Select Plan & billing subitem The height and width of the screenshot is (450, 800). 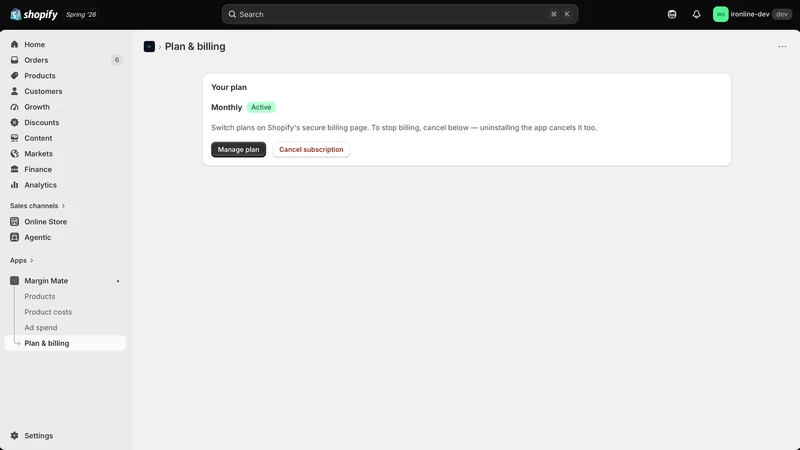click(65, 343)
